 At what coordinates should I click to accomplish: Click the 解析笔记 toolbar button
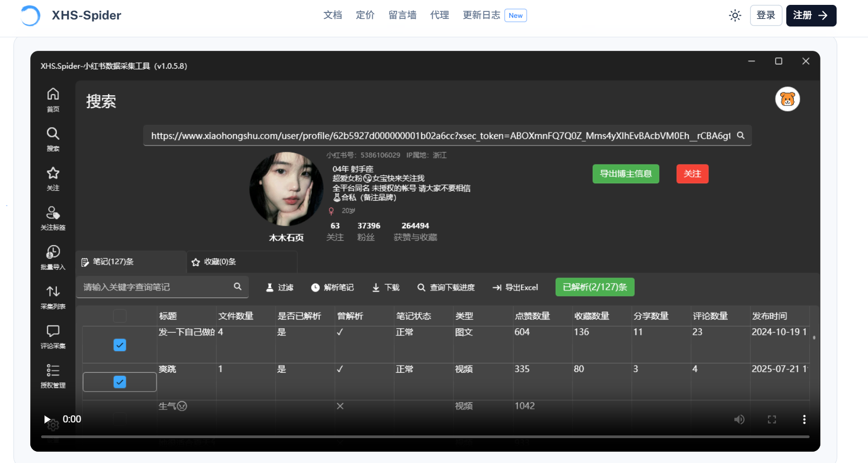pyautogui.click(x=332, y=287)
